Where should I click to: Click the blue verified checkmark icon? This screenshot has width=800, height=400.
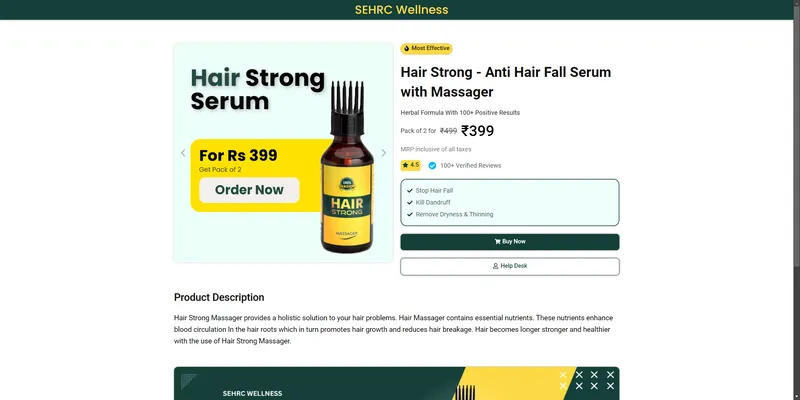point(432,165)
